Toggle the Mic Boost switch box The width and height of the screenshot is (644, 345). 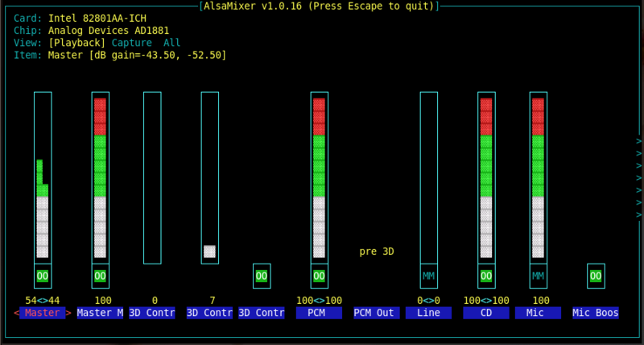pyautogui.click(x=596, y=276)
